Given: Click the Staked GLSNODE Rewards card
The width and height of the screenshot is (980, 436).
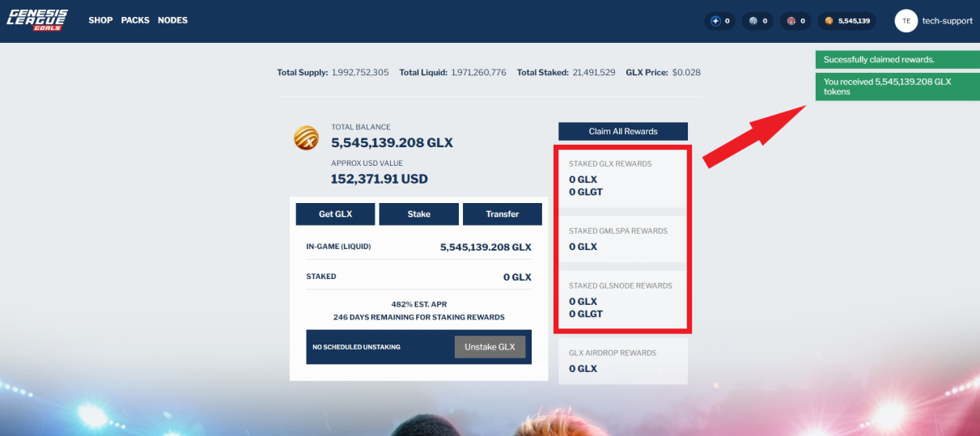Looking at the screenshot, I should coord(623,300).
